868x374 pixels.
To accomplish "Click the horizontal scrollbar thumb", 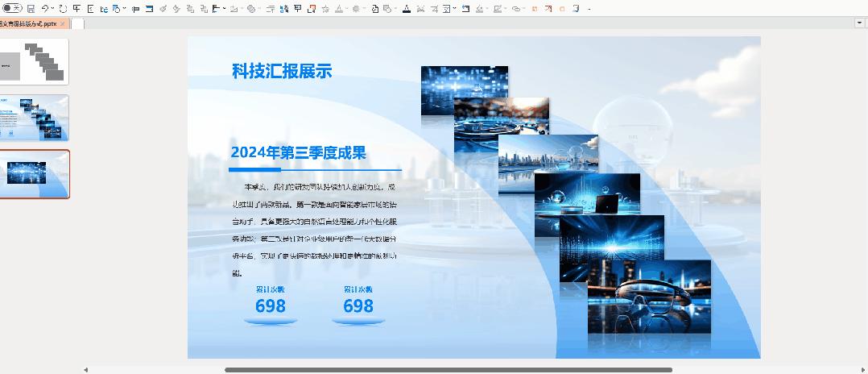I will click(x=448, y=370).
